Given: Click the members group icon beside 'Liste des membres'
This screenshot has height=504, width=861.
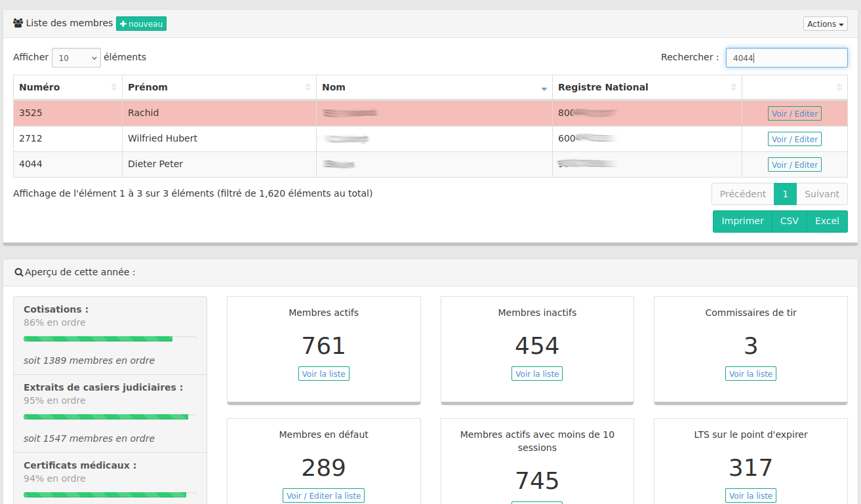Looking at the screenshot, I should tap(18, 24).
